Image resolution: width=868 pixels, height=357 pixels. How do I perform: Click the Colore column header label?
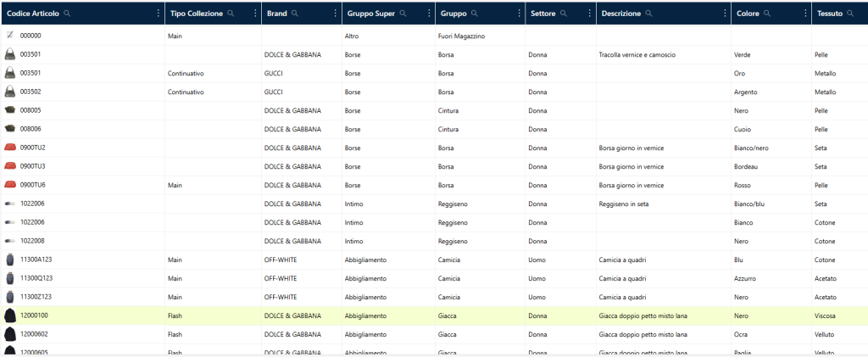pos(748,14)
